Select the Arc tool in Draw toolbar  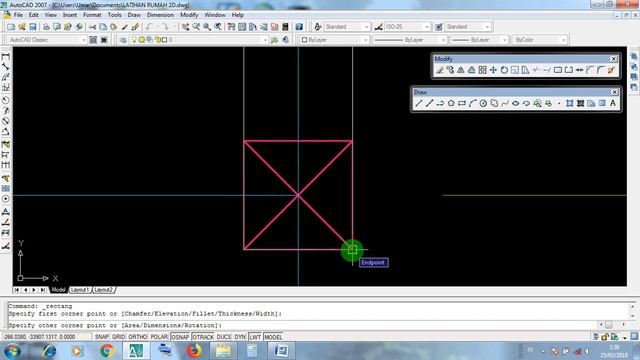point(473,104)
